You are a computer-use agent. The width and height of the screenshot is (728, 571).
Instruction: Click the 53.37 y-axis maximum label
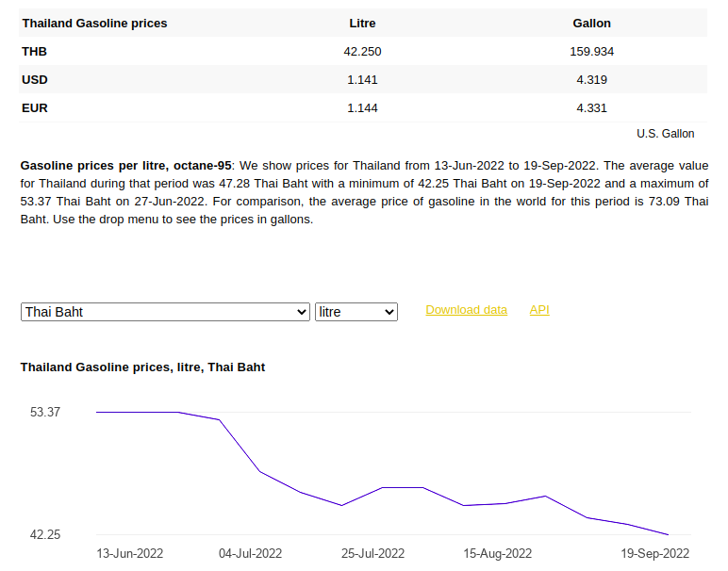tap(45, 412)
